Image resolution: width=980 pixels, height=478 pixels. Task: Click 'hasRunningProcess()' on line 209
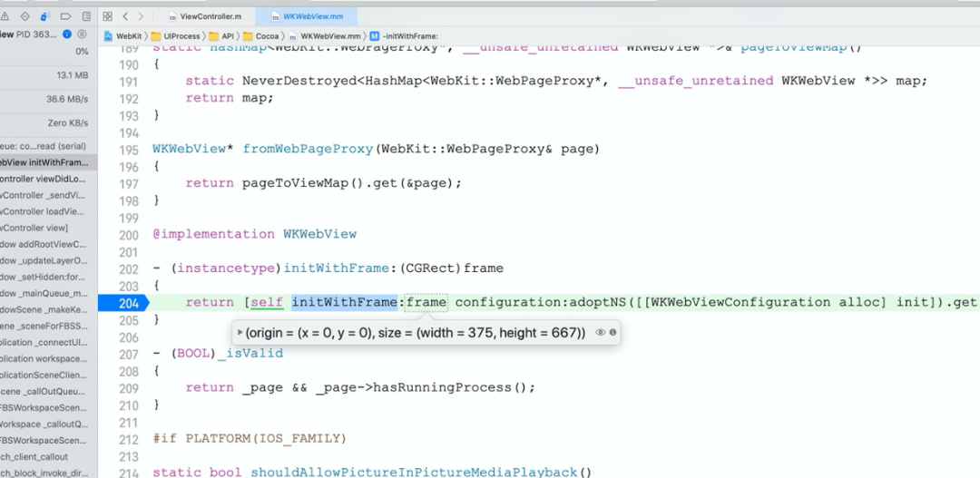(450, 387)
